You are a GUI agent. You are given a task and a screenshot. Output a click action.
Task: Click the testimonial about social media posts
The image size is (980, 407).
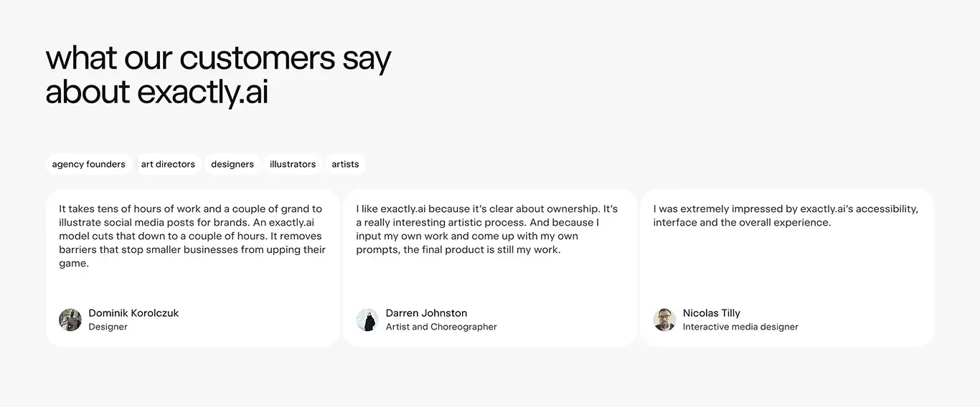click(x=192, y=236)
